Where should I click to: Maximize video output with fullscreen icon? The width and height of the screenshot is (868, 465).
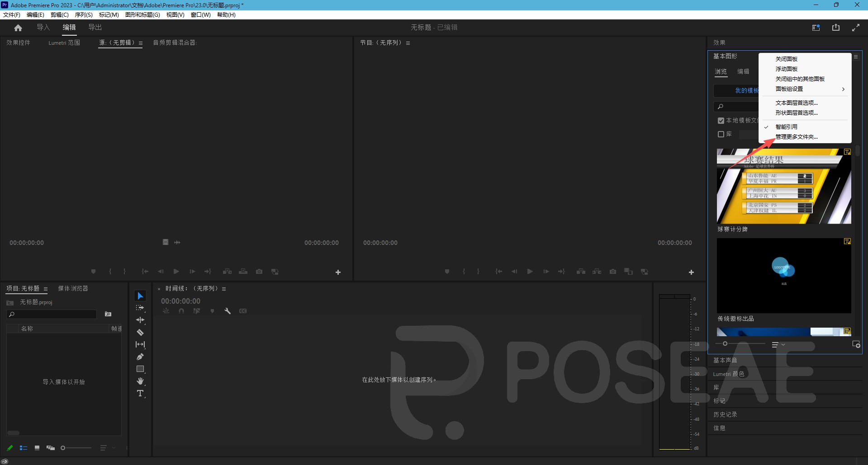point(856,28)
